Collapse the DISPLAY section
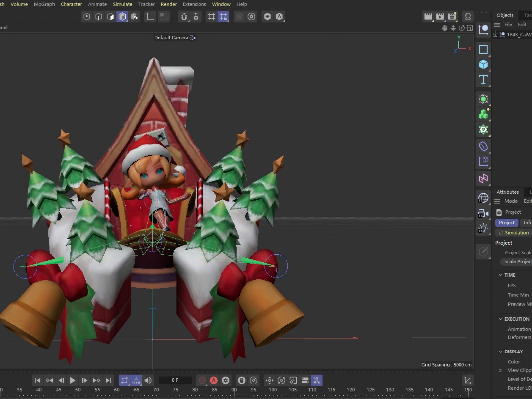 pyautogui.click(x=500, y=352)
